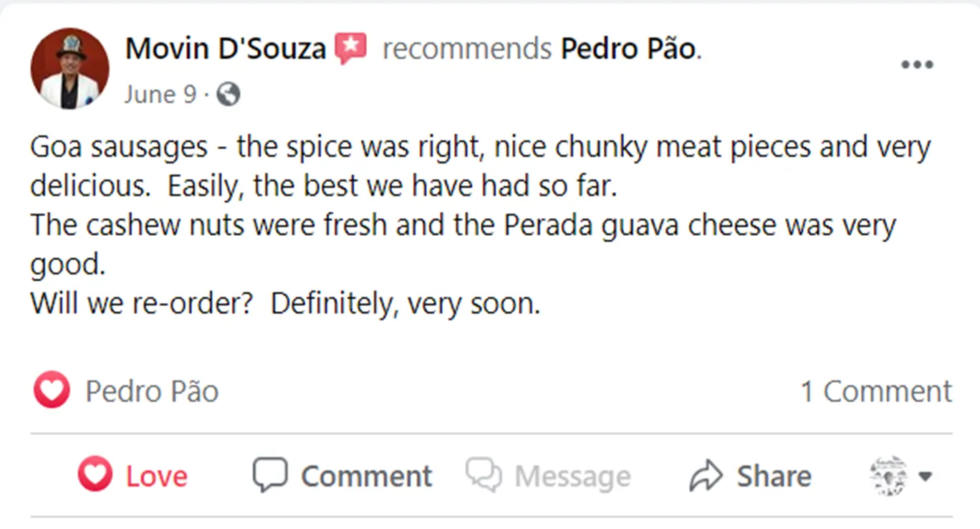Click small identity avatar beside Share
This screenshot has width=980, height=529.
click(888, 475)
